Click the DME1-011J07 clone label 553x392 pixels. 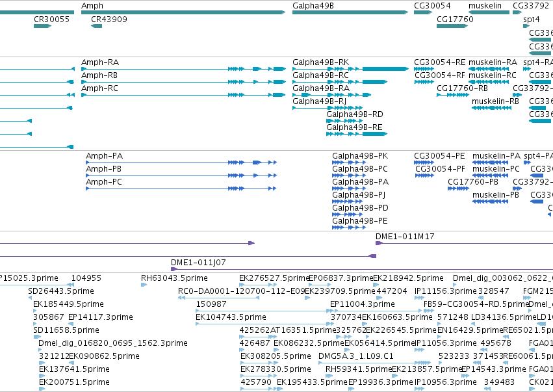point(198,263)
